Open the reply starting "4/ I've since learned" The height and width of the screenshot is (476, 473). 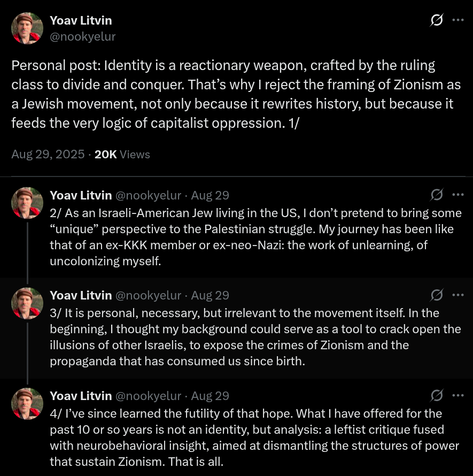pyautogui.click(x=251, y=437)
